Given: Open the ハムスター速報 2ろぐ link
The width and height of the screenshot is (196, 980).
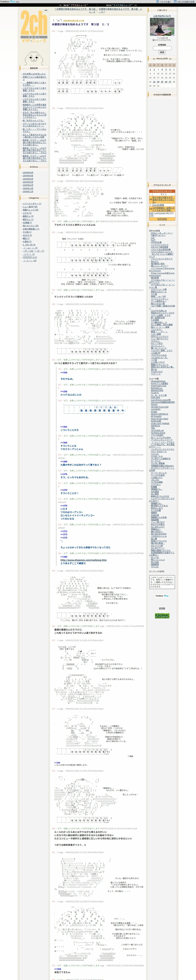Looking at the screenshot, I should [x=161, y=350].
